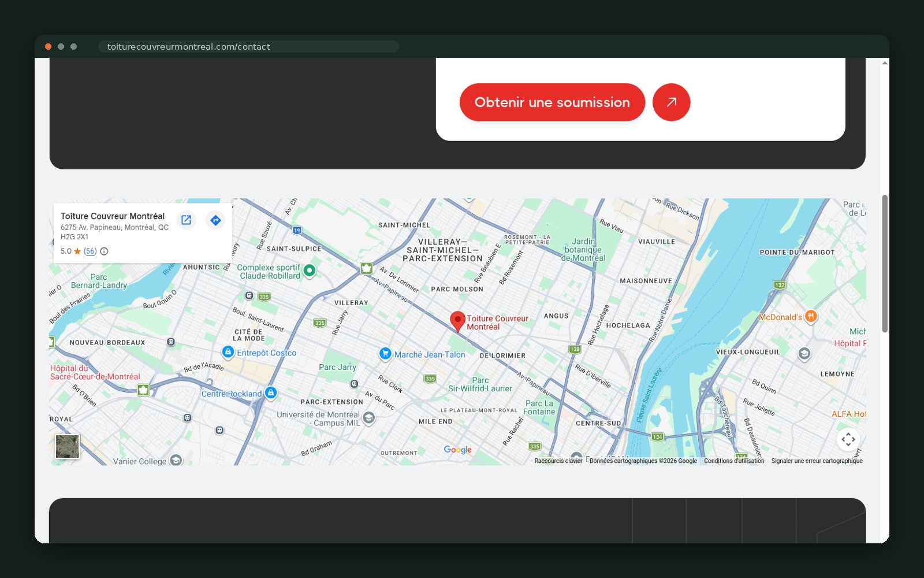Click the Hôpital du Sacré-Cœur-de-Montréal label

(x=95, y=372)
